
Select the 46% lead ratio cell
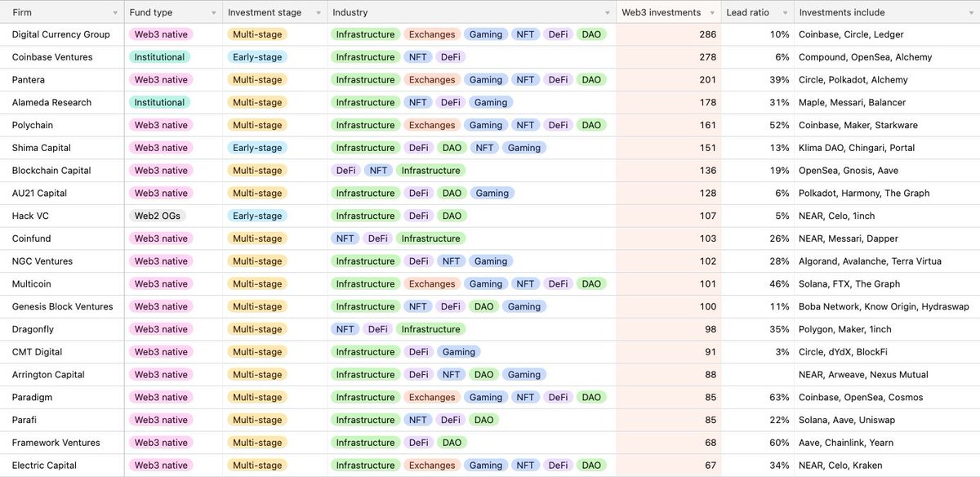click(758, 284)
